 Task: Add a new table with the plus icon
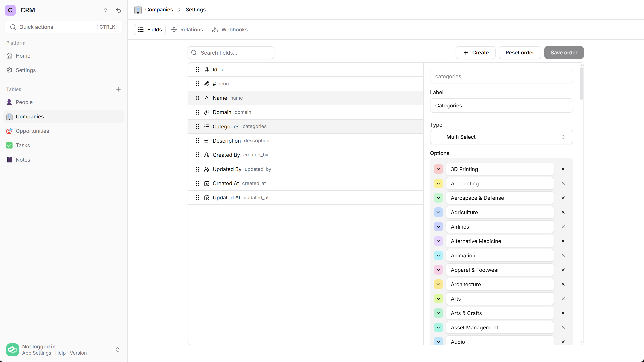[x=118, y=89]
